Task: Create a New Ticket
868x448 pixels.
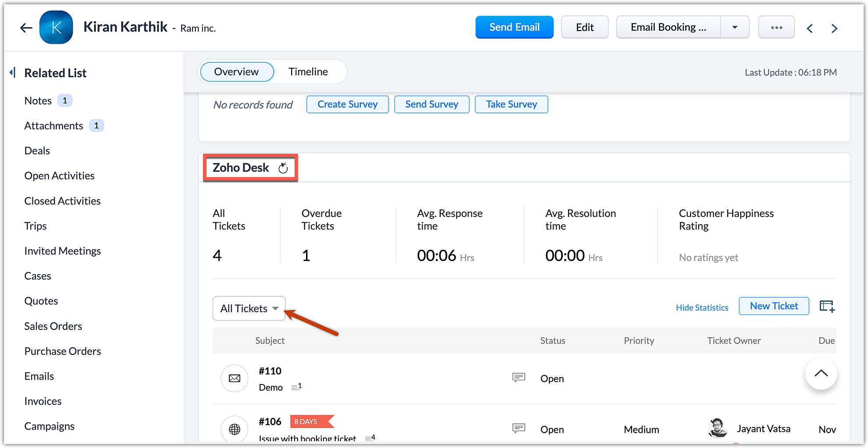Action: pos(774,306)
